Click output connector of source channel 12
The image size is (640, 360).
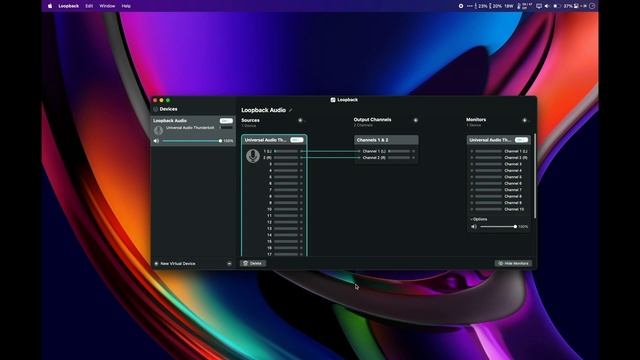tap(302, 222)
